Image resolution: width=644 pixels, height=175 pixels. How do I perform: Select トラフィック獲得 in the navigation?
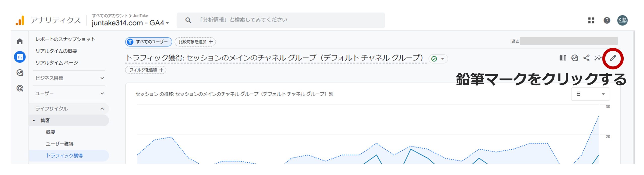[x=64, y=156]
